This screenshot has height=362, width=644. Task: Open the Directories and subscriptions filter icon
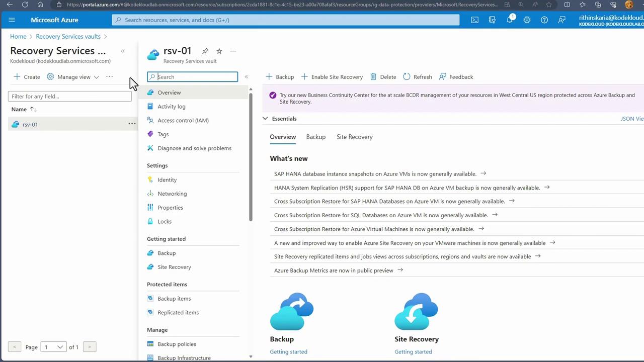click(x=493, y=20)
